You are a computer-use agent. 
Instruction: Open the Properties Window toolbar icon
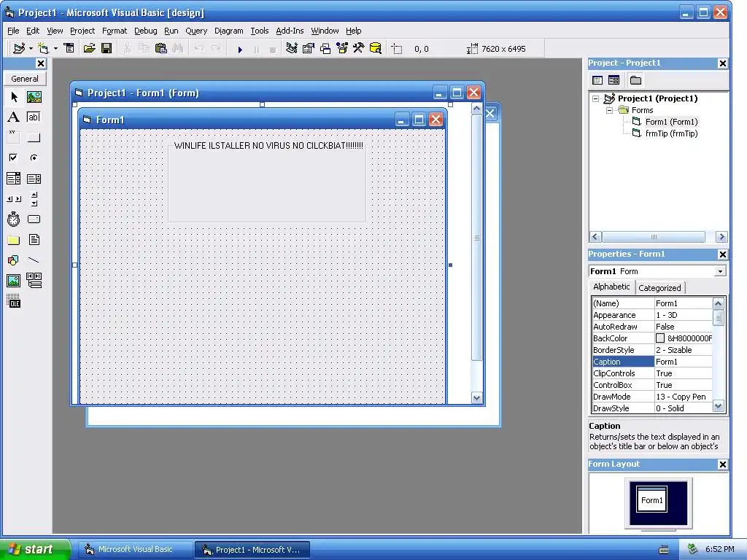(309, 49)
